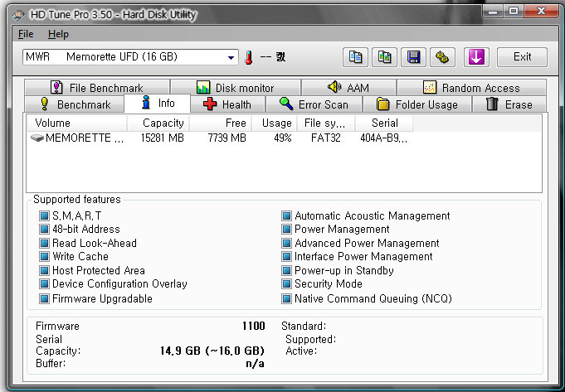Viewport: 565px width, 392px height.
Task: Toggle the Security Mode checkbox
Action: tap(286, 284)
